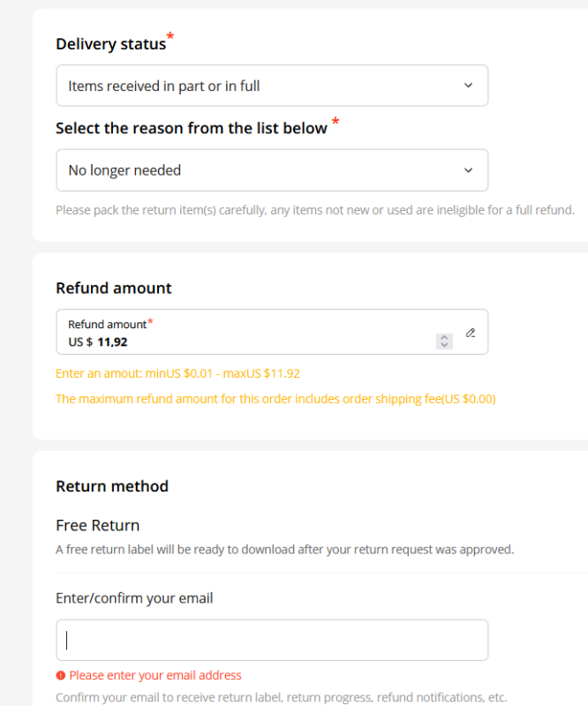Click the 'Enter/confirm your email' label
The height and width of the screenshot is (706, 588).
[134, 598]
